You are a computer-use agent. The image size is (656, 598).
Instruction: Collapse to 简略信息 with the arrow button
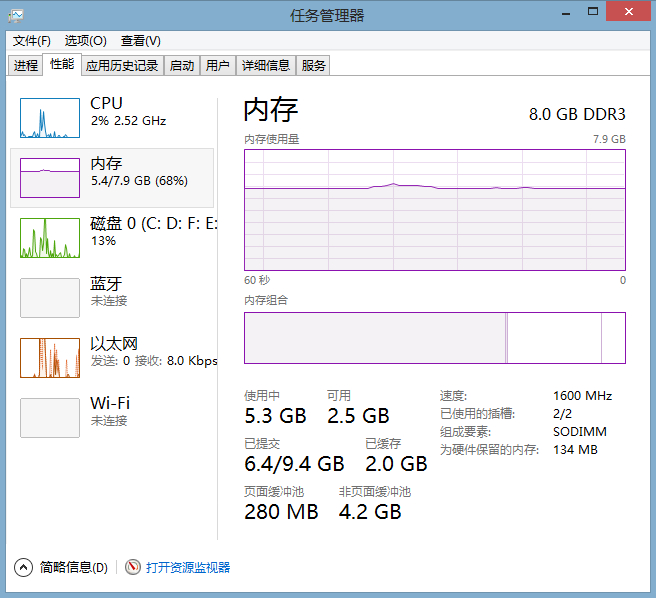[24, 567]
